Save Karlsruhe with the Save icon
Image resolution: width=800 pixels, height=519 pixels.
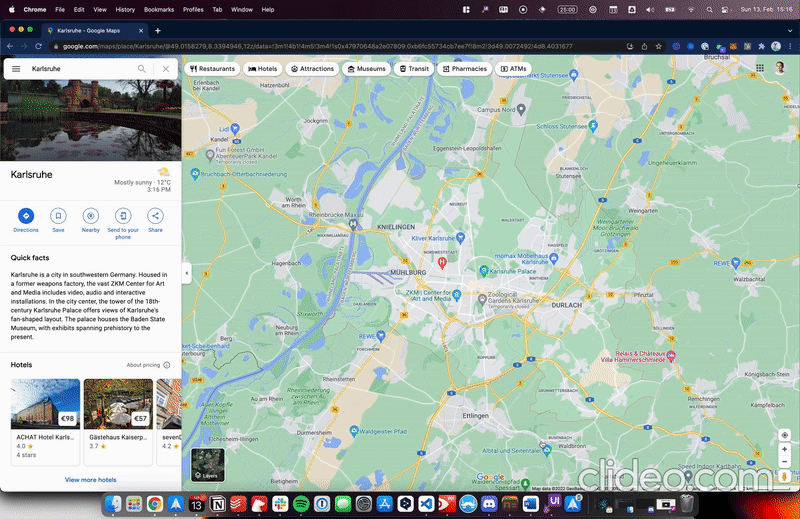pos(58,216)
